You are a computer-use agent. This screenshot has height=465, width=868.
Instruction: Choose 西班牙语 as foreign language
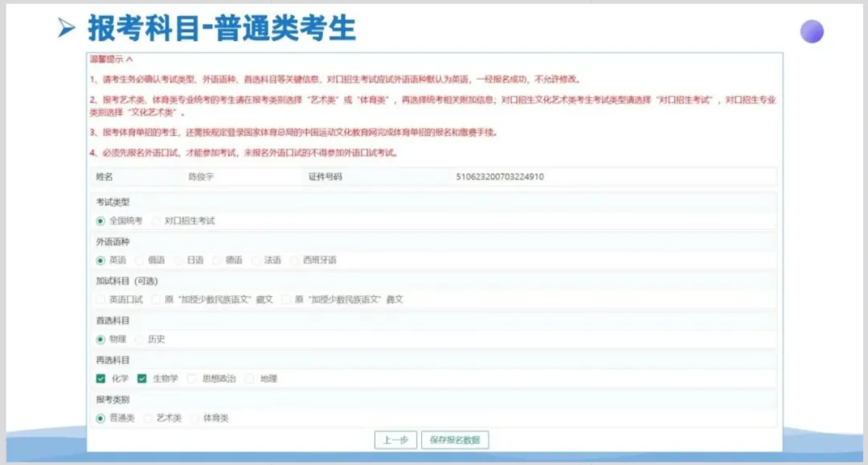coord(294,261)
